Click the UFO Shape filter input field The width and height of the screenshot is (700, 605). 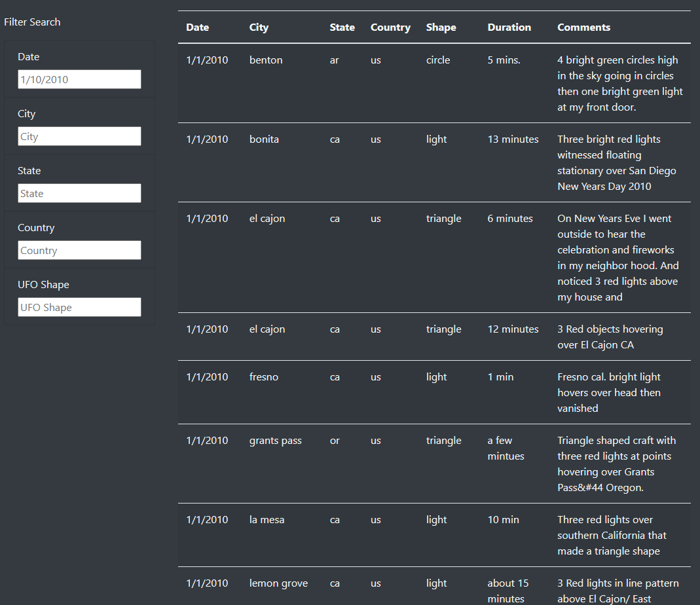coord(79,307)
